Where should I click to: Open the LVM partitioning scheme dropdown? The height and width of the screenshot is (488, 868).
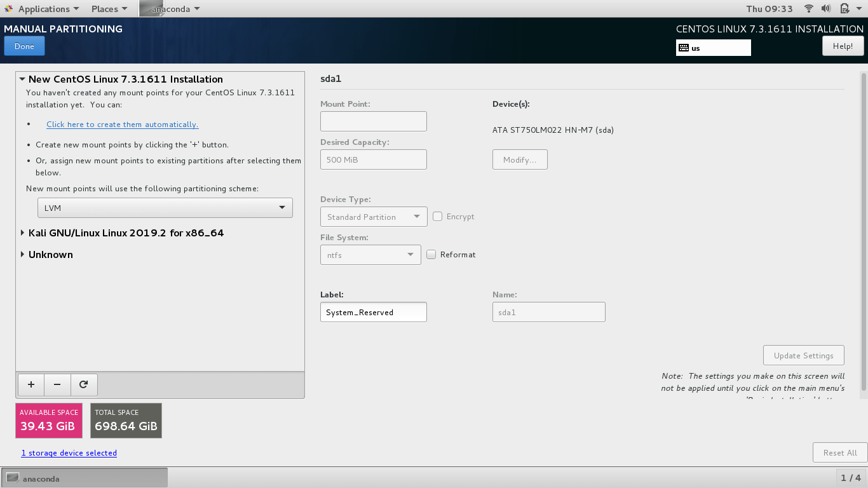[165, 208]
